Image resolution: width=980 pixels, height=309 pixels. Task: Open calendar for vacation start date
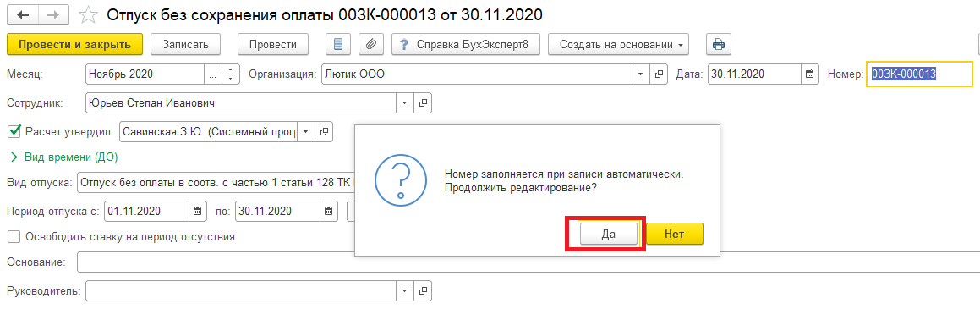tap(198, 211)
